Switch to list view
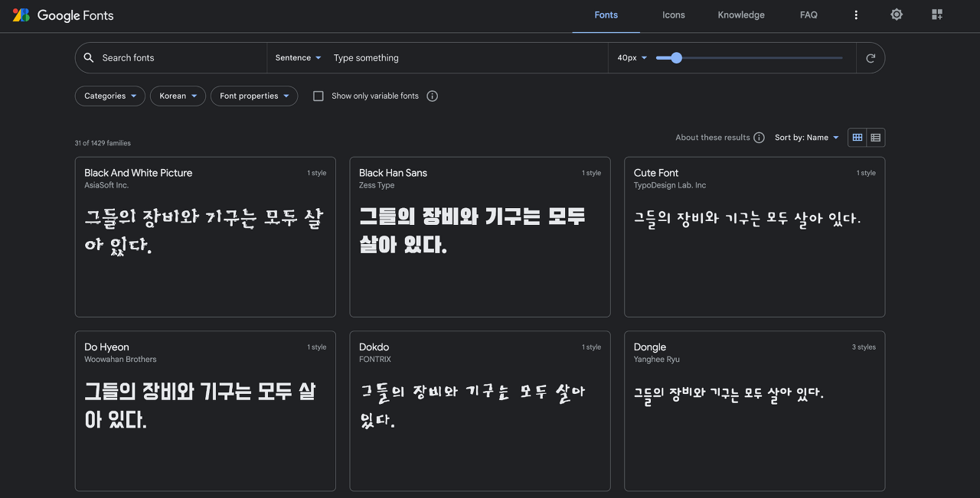Image resolution: width=980 pixels, height=498 pixels. point(876,138)
